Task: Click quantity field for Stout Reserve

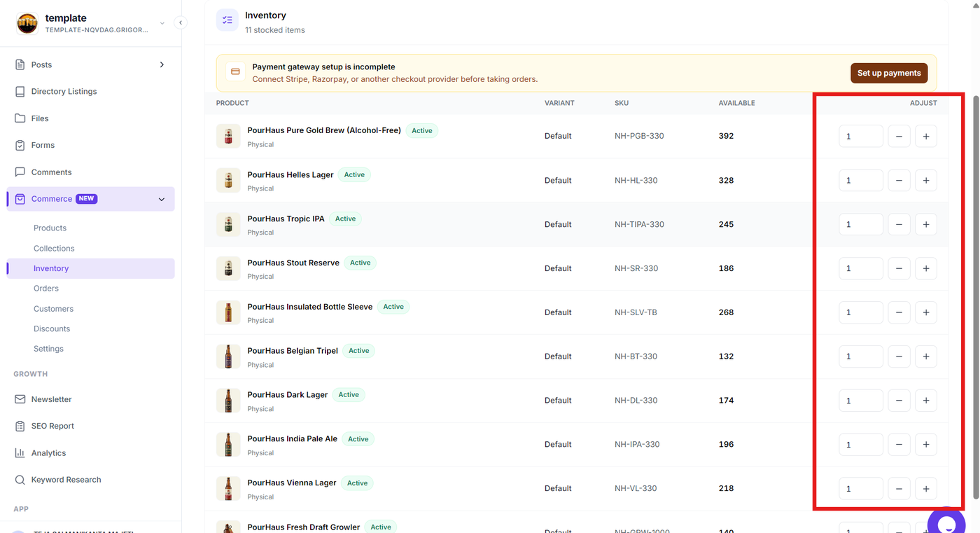Action: pos(861,268)
